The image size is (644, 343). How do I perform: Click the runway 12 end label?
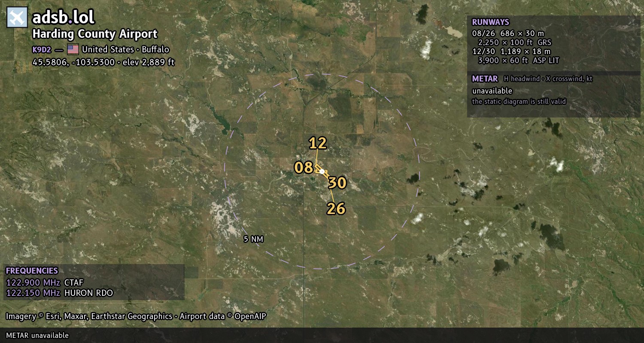(318, 143)
